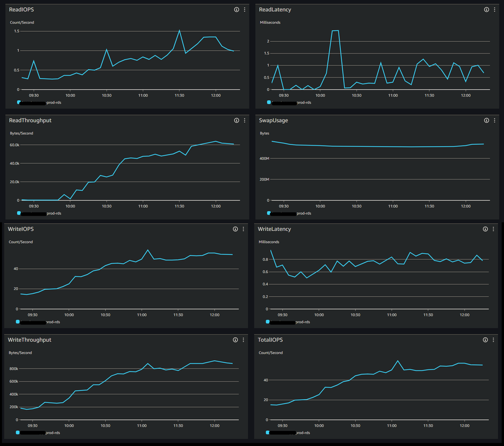
Task: Click 0.8 axis label on WriteLatency chart
Action: 265,259
